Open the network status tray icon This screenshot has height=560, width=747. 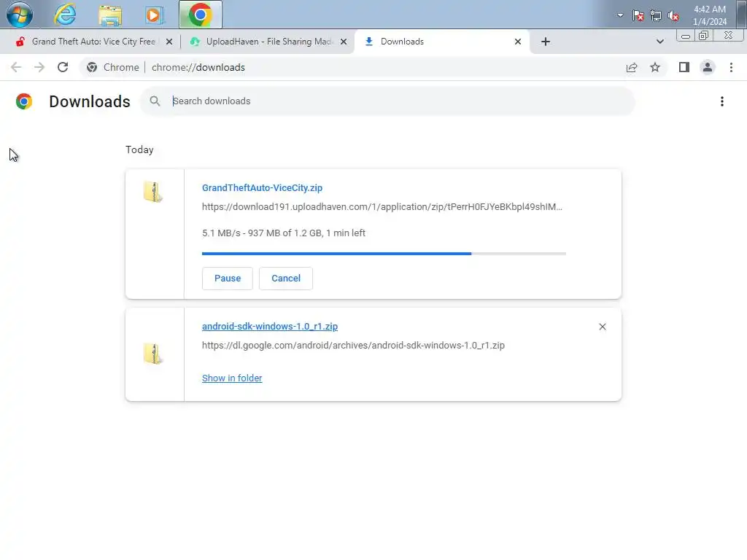tap(656, 15)
